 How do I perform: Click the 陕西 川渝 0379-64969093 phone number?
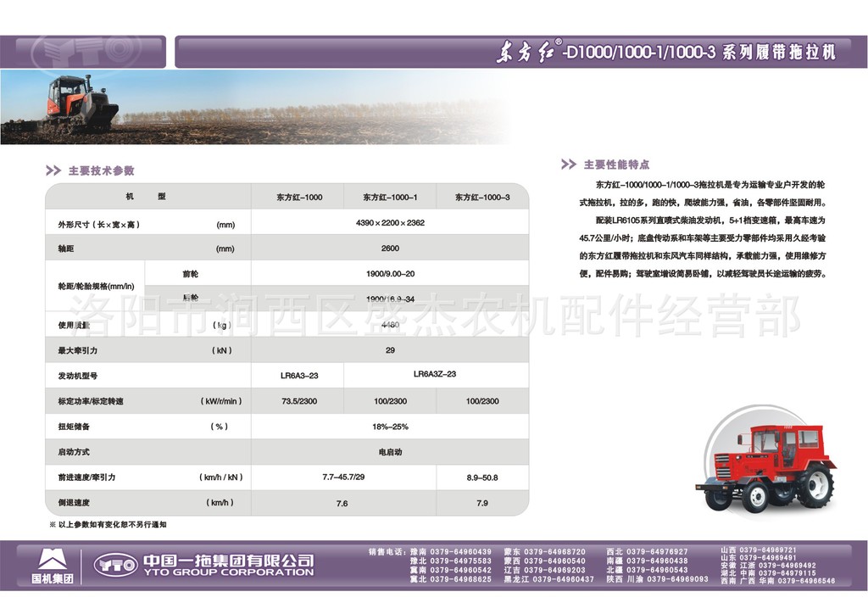click(658, 579)
